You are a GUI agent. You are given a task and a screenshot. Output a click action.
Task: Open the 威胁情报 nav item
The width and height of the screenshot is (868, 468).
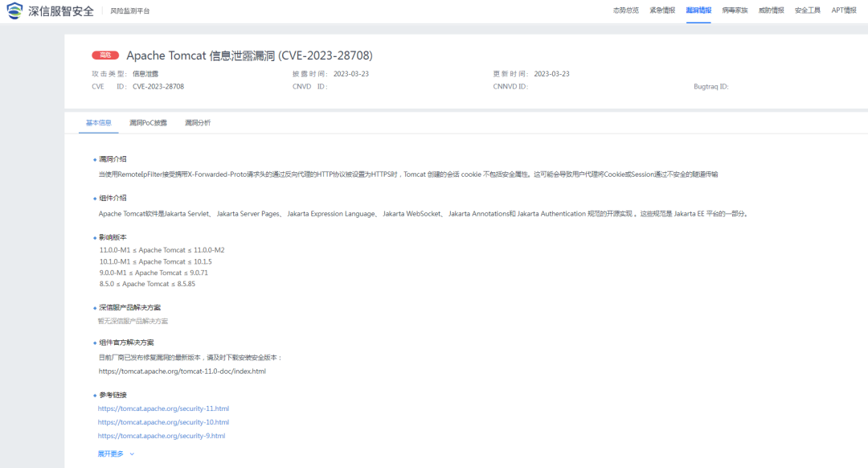[771, 10]
